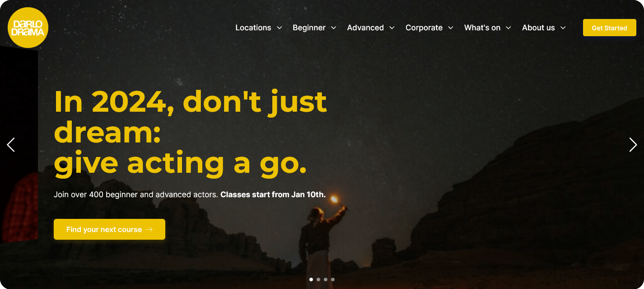The image size is (644, 289).
Task: Open the Corporate menu item
Action: click(424, 28)
